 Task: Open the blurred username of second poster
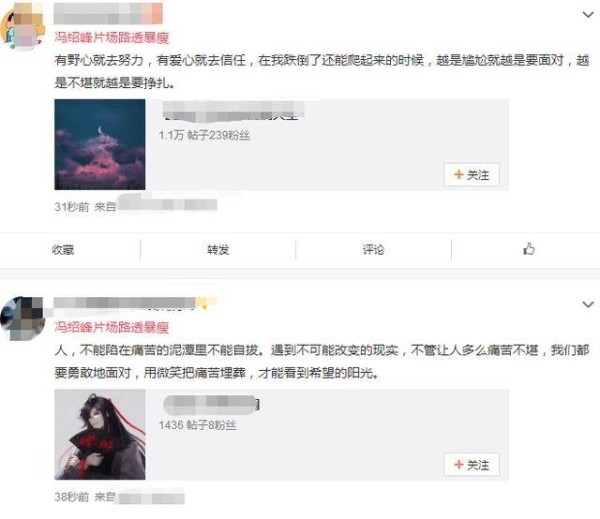click(135, 303)
